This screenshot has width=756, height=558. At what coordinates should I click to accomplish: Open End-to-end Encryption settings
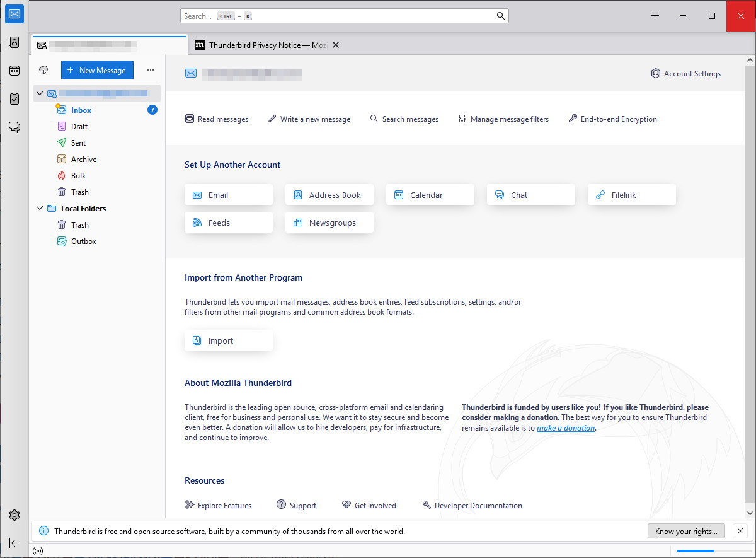612,119
